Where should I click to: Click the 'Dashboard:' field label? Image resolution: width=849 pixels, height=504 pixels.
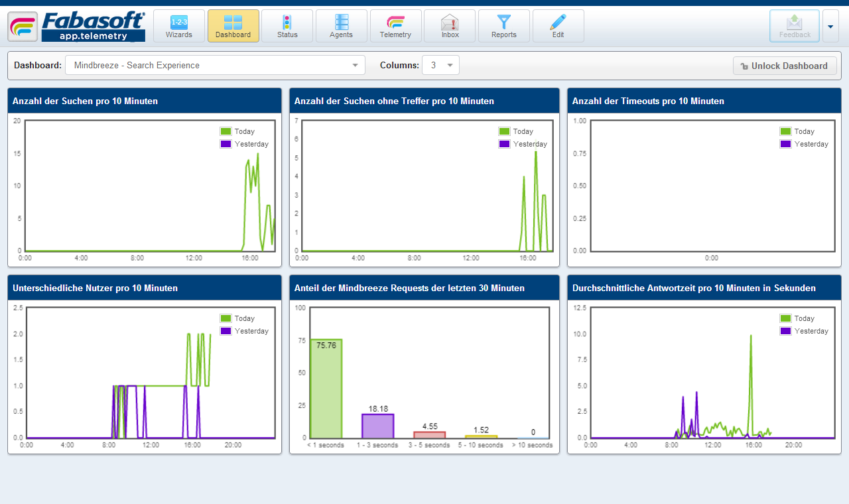38,65
